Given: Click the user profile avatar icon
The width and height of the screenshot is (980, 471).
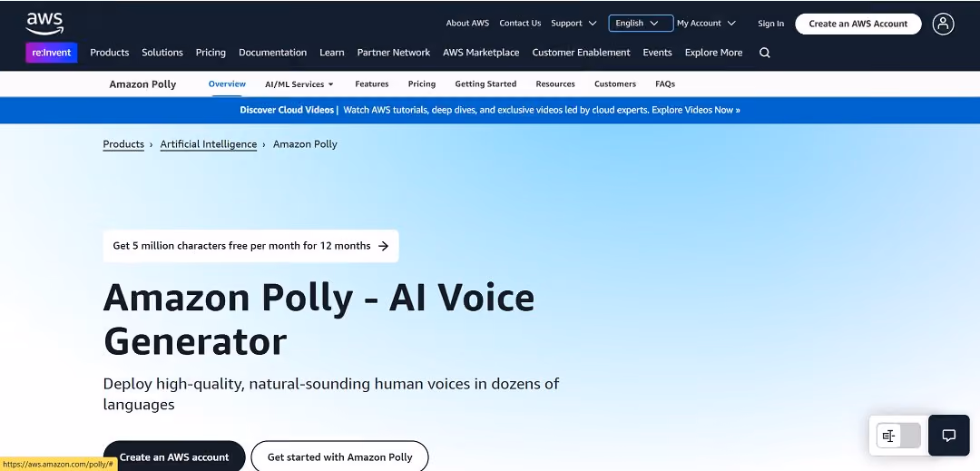Looking at the screenshot, I should [943, 24].
